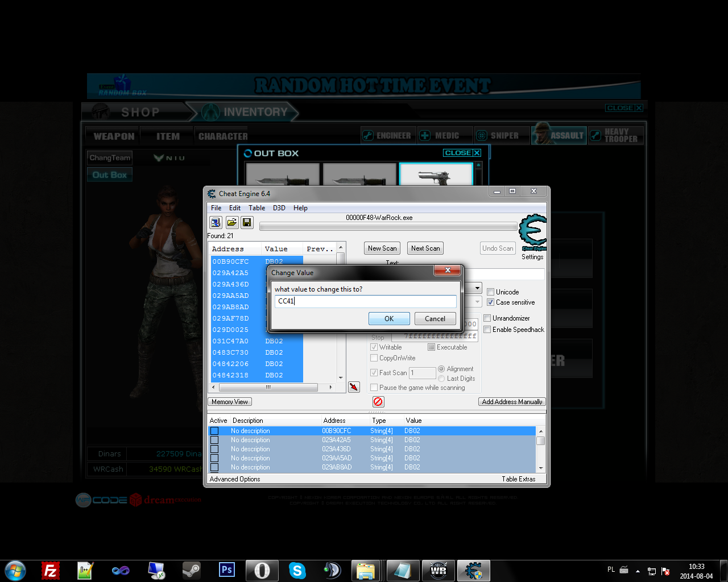Open FileZilla from the taskbar
This screenshot has width=728, height=582.
pos(51,570)
